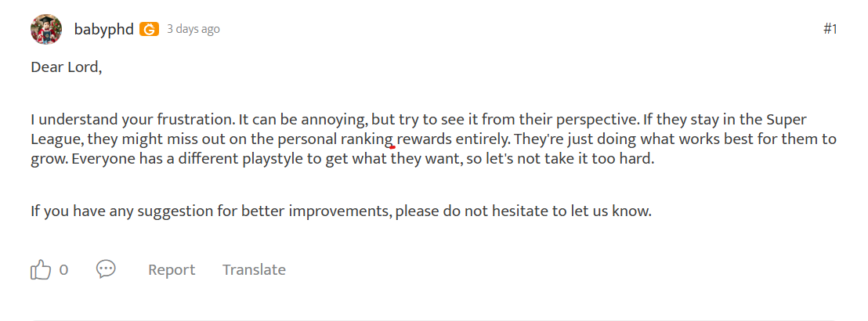This screenshot has width=868, height=321.
Task: Report this post
Action: tap(172, 270)
